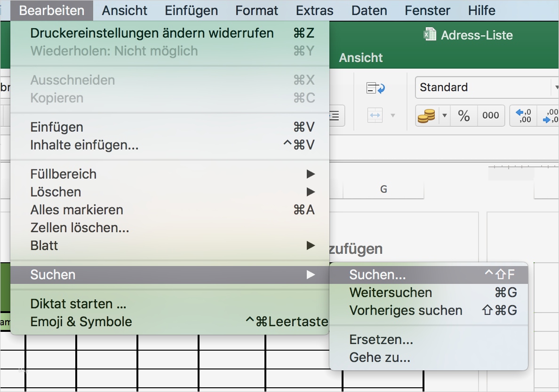Expand the Füllbereich submenu

[311, 173]
